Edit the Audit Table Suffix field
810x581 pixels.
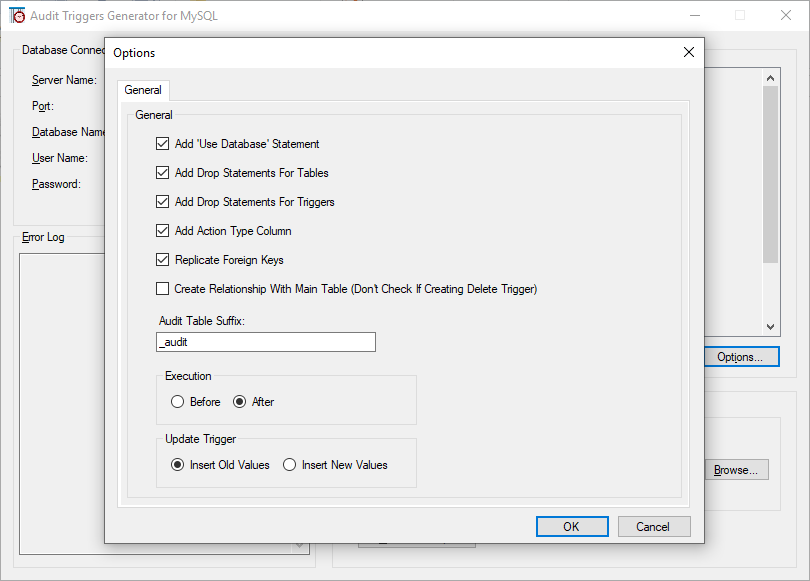click(x=265, y=342)
